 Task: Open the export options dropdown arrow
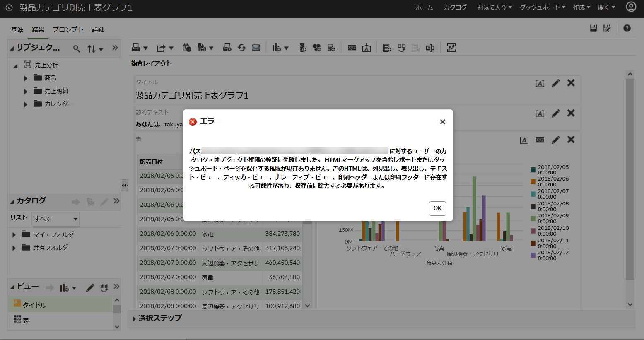point(171,48)
